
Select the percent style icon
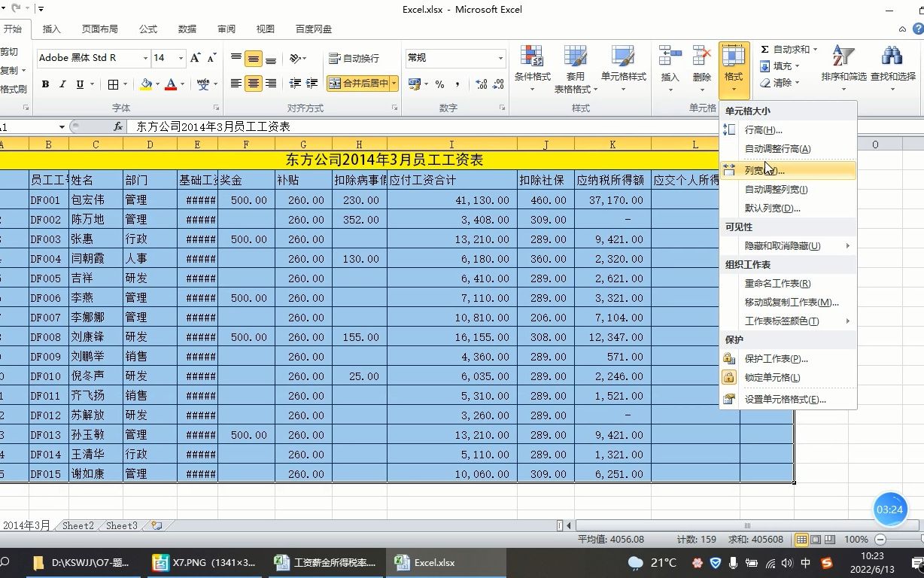pos(439,84)
